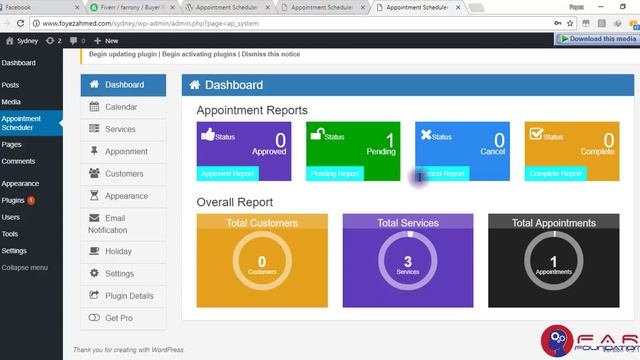Open the Pending Report button
The height and width of the screenshot is (360, 640).
click(x=335, y=173)
